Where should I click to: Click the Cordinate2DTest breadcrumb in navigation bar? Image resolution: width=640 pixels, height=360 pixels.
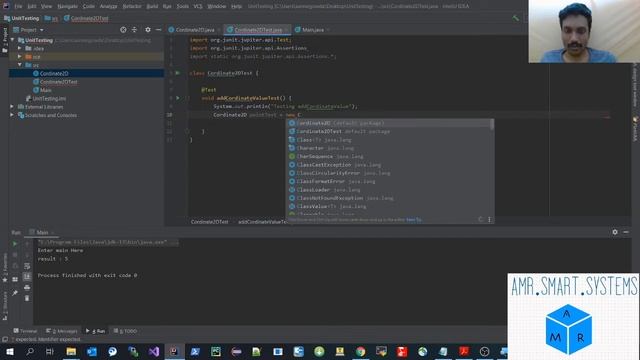point(86,18)
